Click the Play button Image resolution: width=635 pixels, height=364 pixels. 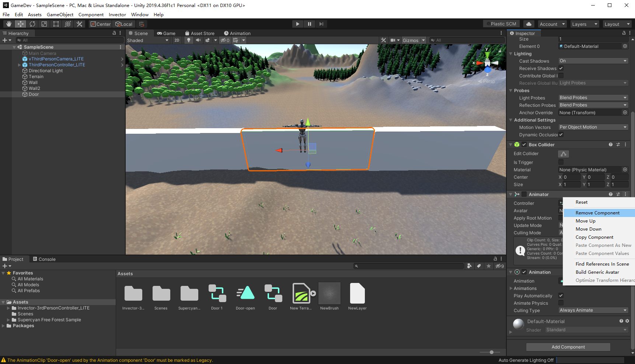297,24
